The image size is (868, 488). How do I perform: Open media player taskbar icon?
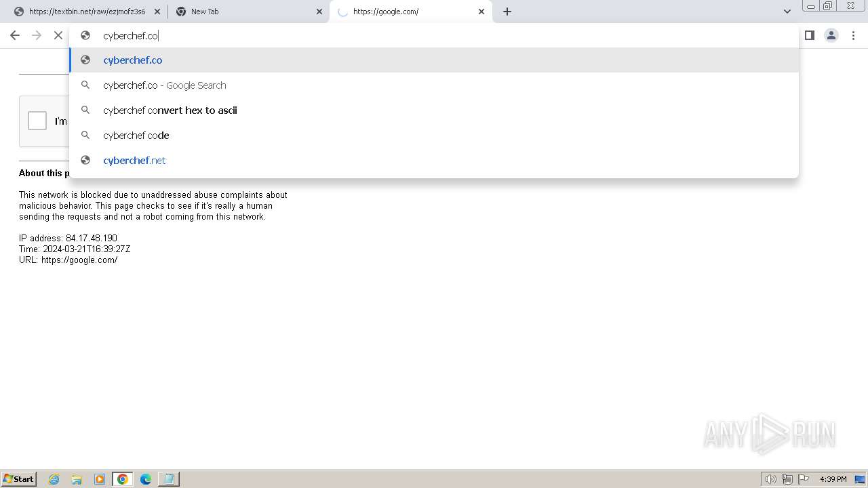pyautogui.click(x=100, y=479)
